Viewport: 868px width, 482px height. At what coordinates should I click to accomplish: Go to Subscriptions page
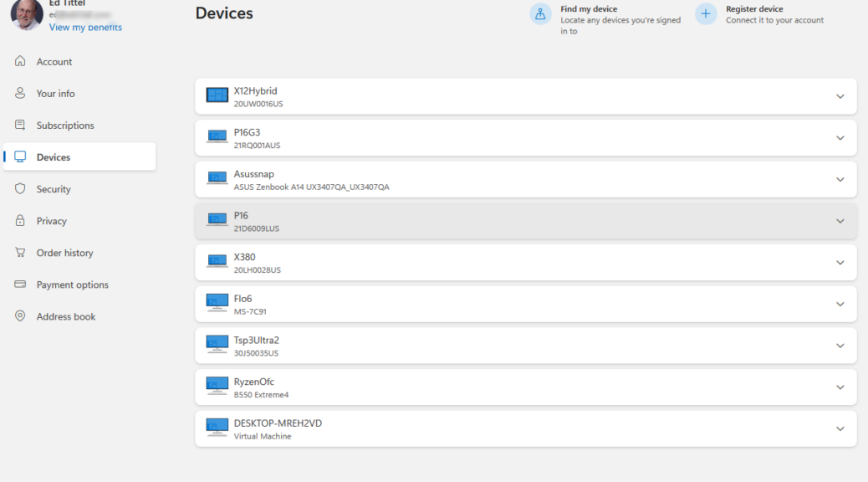[x=79, y=126]
